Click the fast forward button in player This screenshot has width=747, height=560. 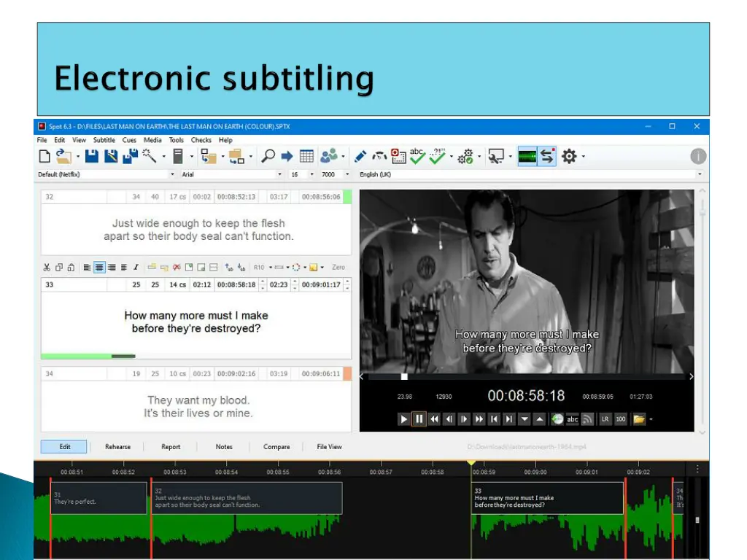479,419
